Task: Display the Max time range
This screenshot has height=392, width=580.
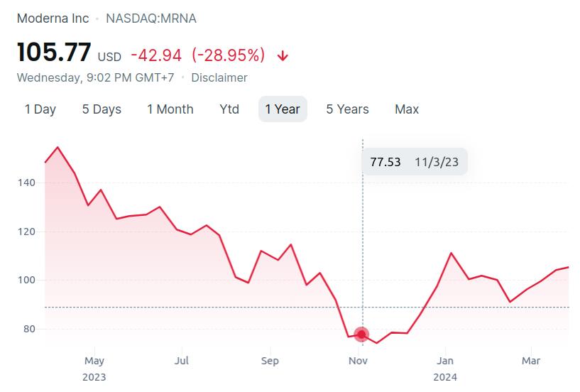Action: (x=407, y=109)
